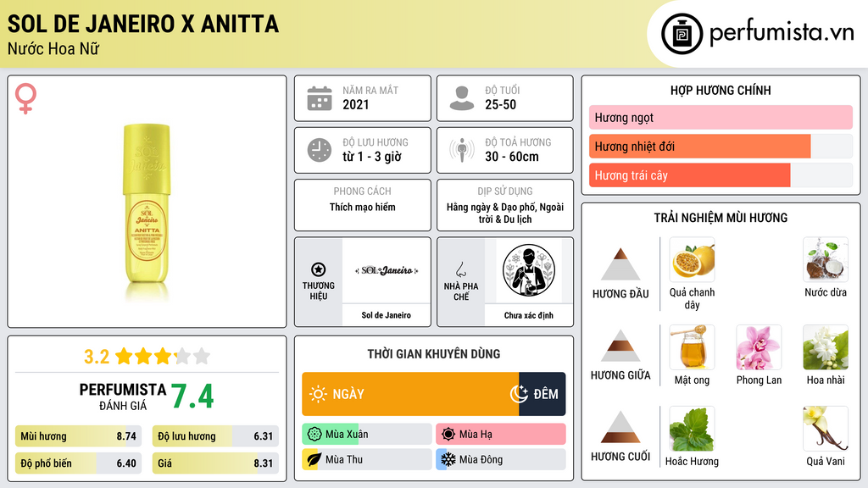Viewport: 868px width, 488px height.
Task: Click the perfumista.vn perfume bottle logo
Action: pos(682,34)
